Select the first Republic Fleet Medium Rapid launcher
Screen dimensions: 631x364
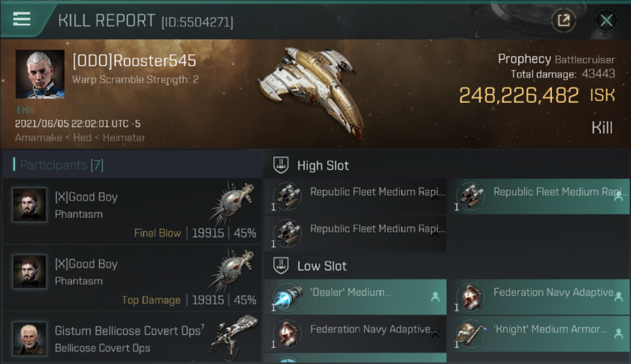(x=355, y=197)
